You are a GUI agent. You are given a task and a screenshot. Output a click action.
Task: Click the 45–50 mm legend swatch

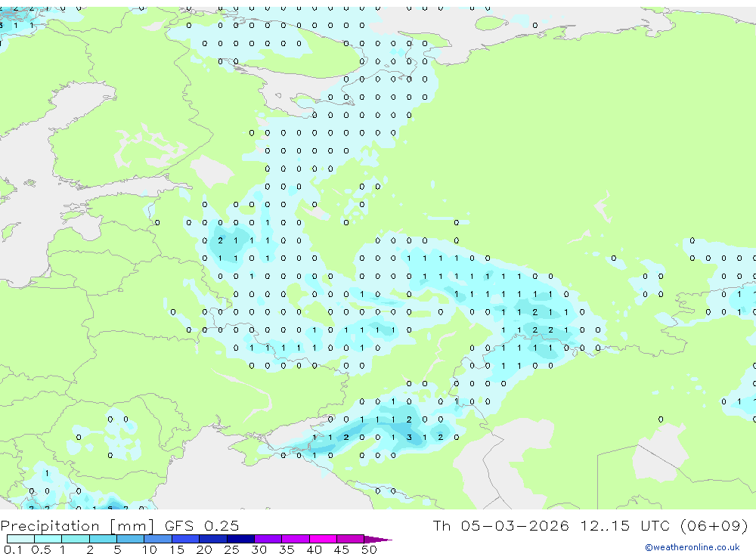pos(351,539)
